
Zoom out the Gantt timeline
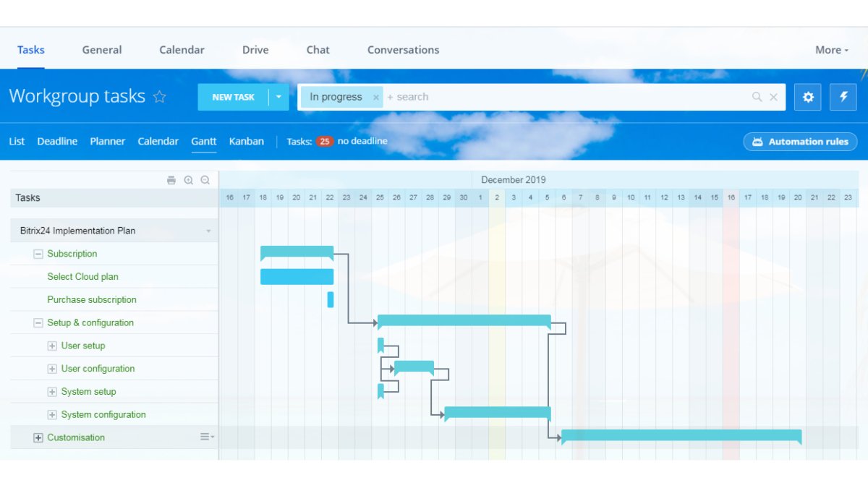pyautogui.click(x=205, y=181)
